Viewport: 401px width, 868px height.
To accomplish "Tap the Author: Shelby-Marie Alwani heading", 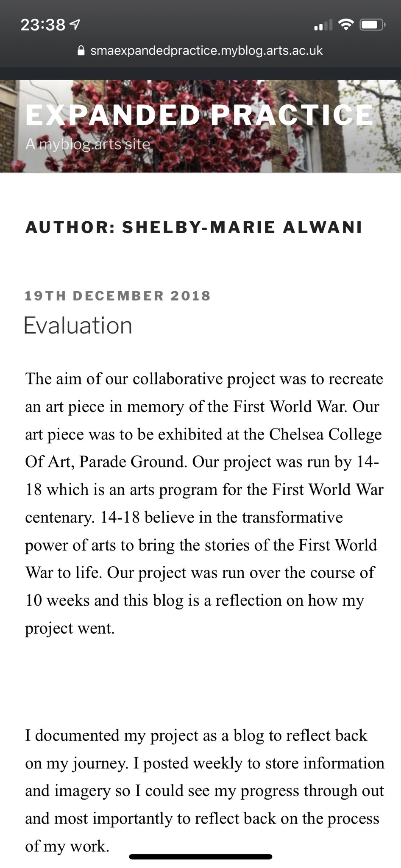I will click(194, 227).
